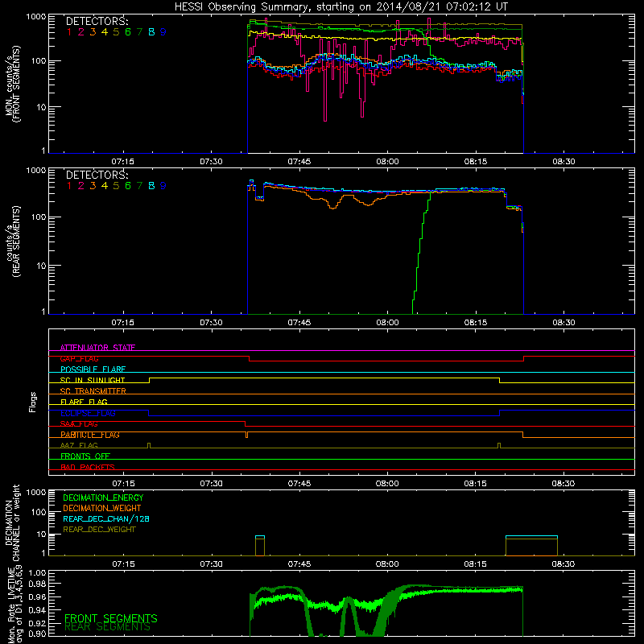Screen dimensions: 644x644
Task: Click the MON. counts/s (FRONT SEGMENTS) axis label
Action: coord(12,84)
